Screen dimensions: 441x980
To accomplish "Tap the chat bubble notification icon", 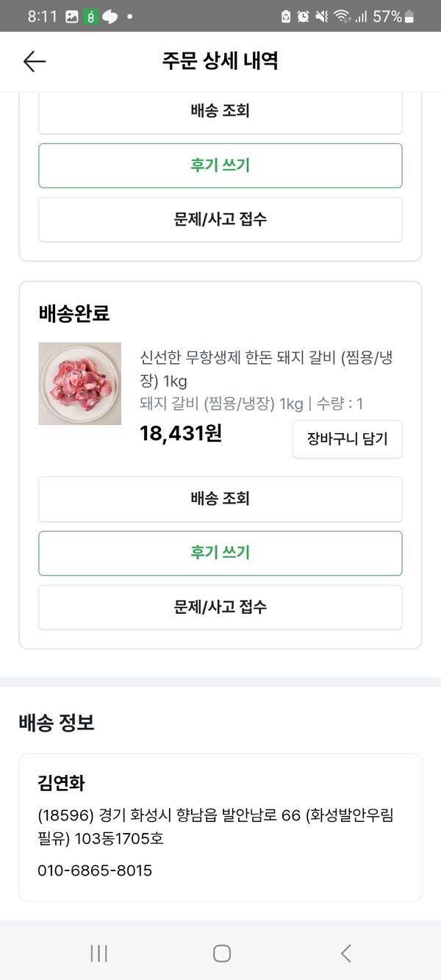I will point(110,16).
